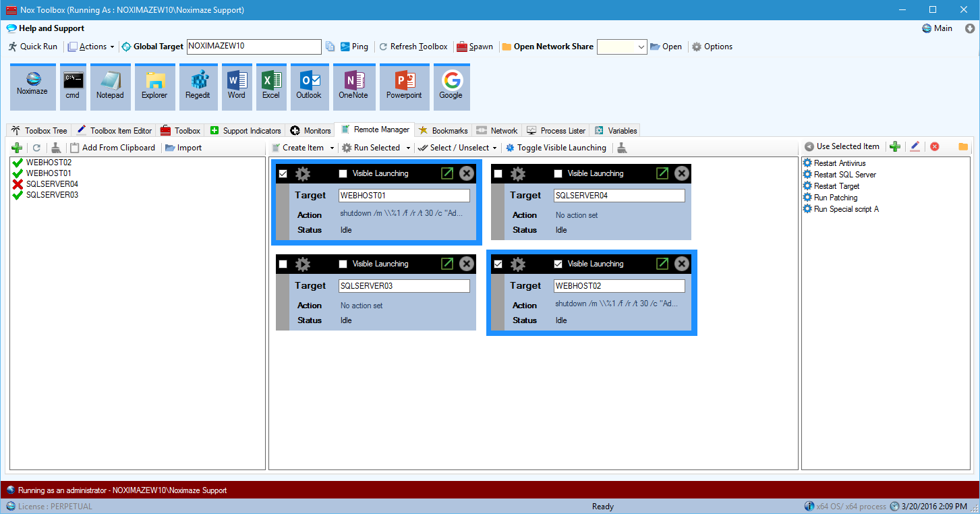Open the Open Network Share drive combo box
The height and width of the screenshot is (514, 980).
[621, 47]
